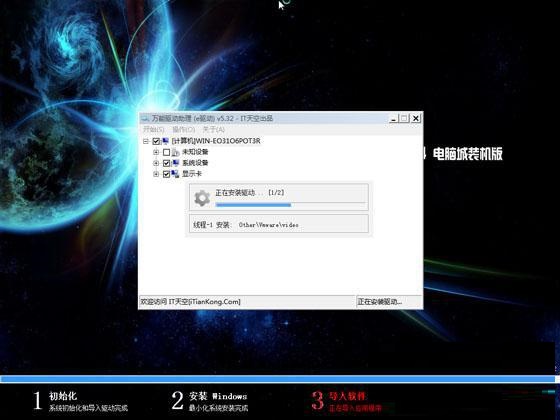The width and height of the screenshot is (560, 420).
Task: Collapse the computer root tree node
Action: tap(146, 141)
